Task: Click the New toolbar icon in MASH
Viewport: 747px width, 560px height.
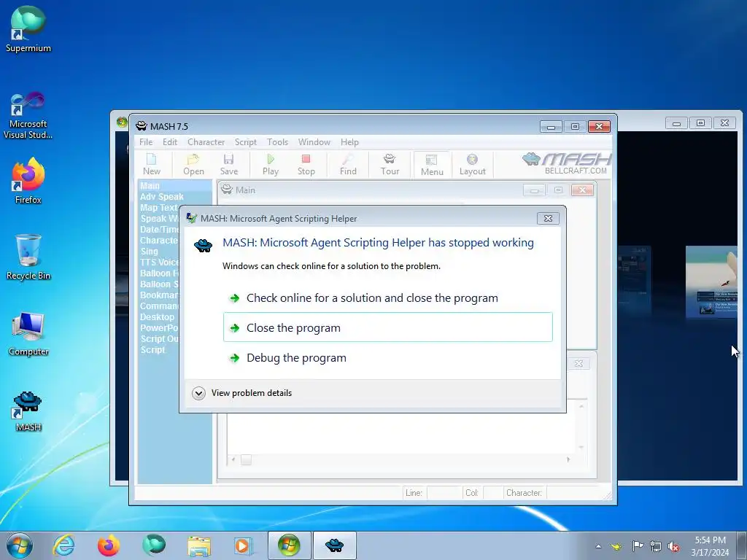Action: coord(152,164)
